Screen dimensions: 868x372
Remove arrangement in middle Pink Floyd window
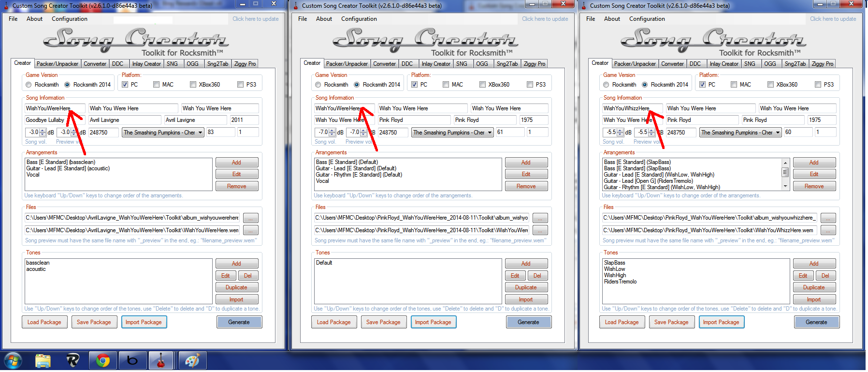pos(526,186)
